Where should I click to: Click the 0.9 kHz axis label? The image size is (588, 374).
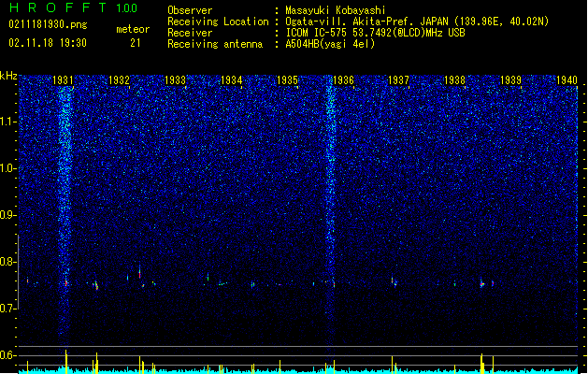(x=7, y=215)
